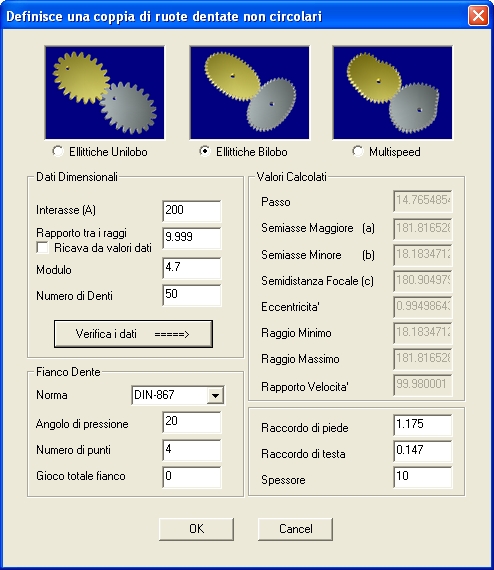
Task: Focus the Rapporto tra i raggi field
Action: pyautogui.click(x=192, y=238)
